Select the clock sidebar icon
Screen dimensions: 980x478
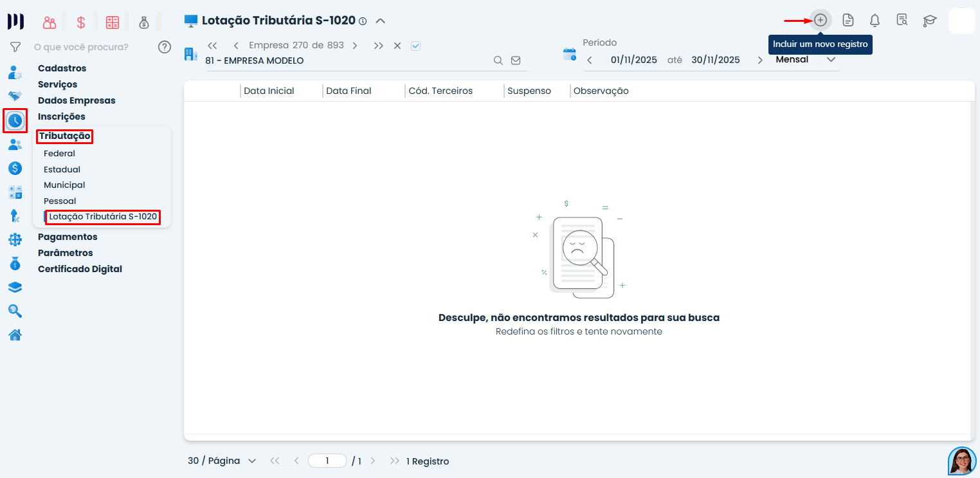(15, 120)
